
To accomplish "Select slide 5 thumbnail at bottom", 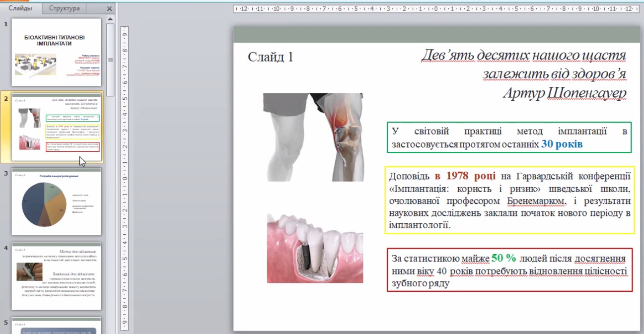I will pyautogui.click(x=57, y=326).
